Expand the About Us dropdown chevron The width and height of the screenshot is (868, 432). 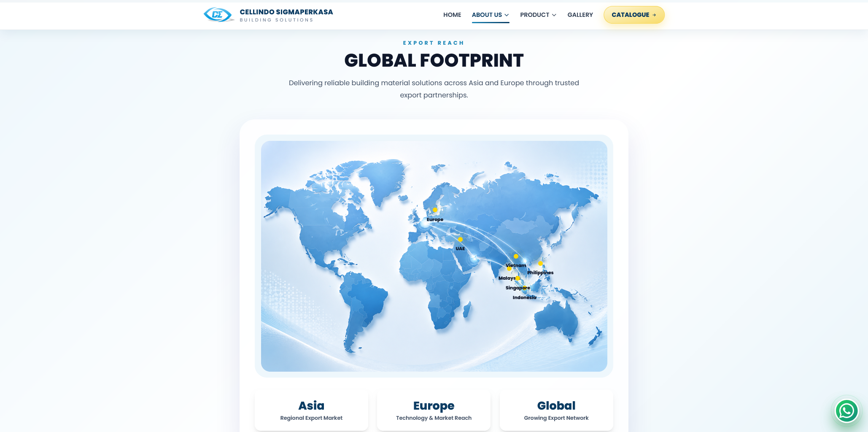click(507, 15)
